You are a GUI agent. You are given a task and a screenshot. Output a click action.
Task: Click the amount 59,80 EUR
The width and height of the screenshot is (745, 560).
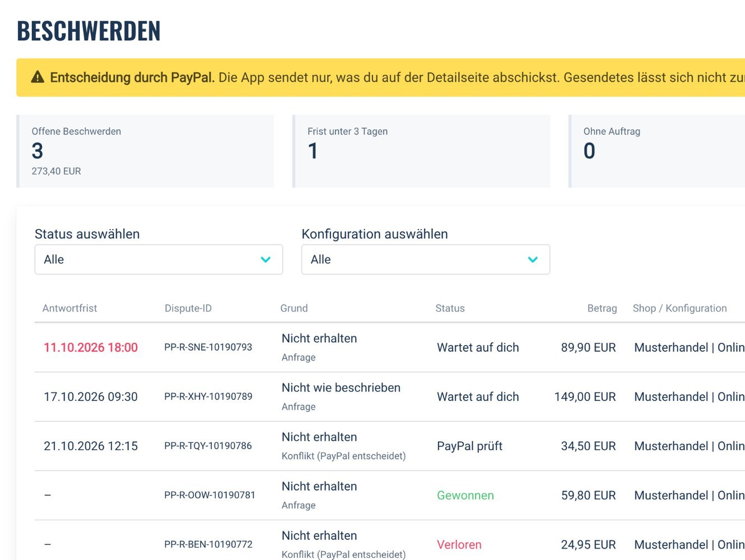[x=589, y=495]
